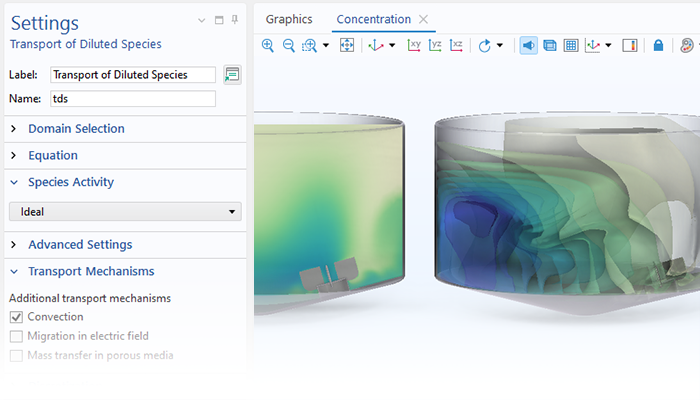Click the Go to Default View axis icon
Screen dimensions: 700x400
click(x=375, y=45)
